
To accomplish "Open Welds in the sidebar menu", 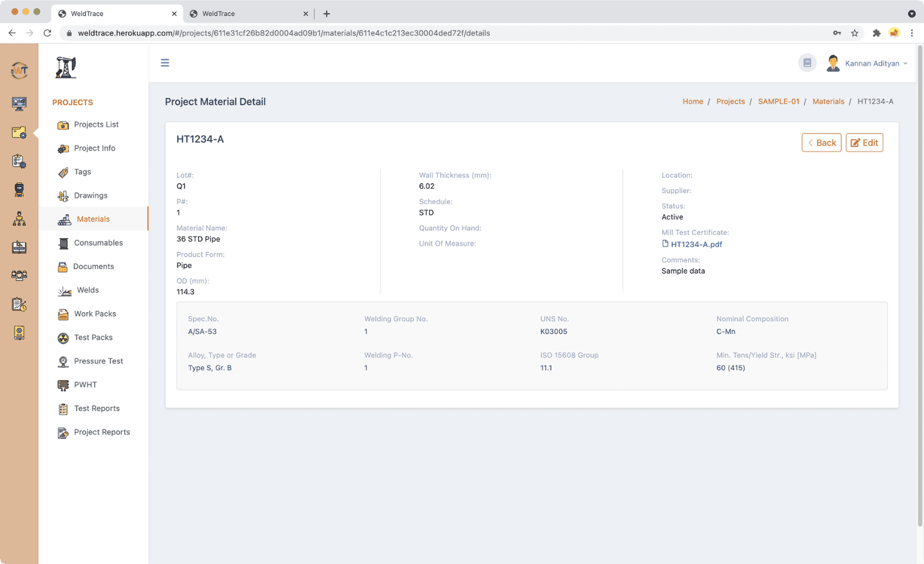I will (88, 290).
